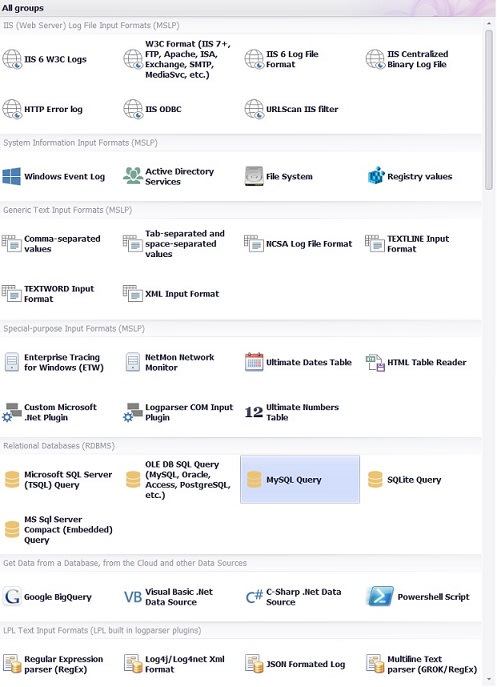Screen dimensions: 497x687
Task: Click the All groups header
Action: (23, 8)
